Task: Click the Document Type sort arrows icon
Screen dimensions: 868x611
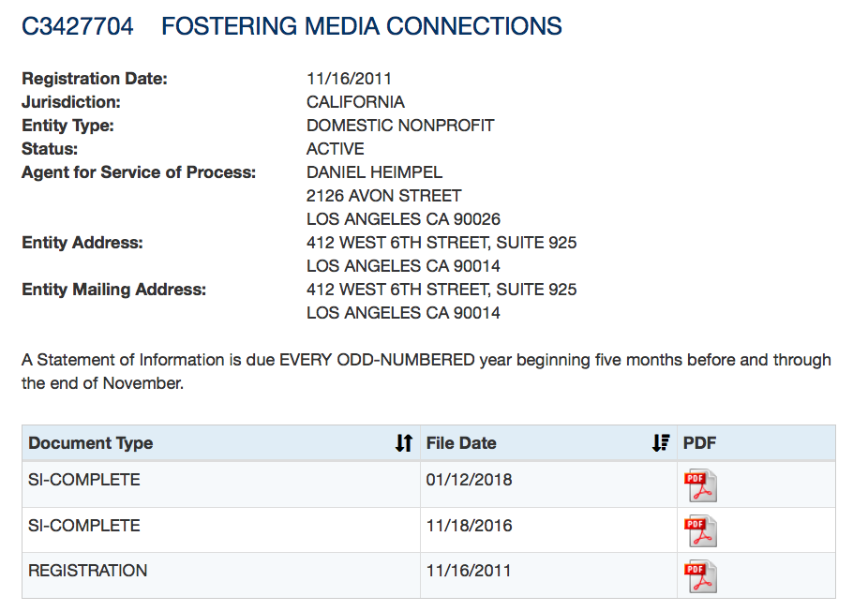Action: (x=404, y=443)
